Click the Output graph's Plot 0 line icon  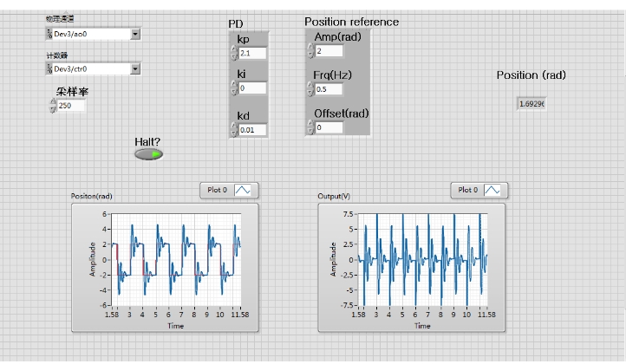tap(492, 190)
